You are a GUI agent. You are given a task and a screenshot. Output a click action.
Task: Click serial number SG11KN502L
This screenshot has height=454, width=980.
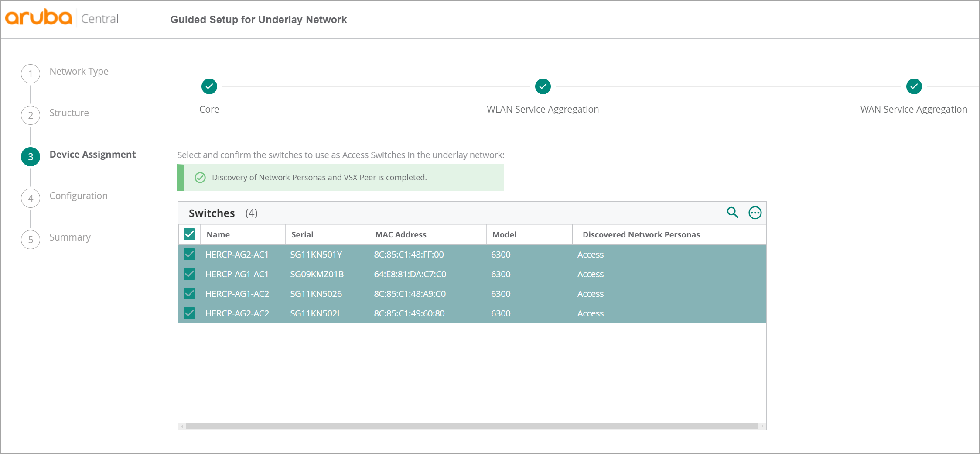pos(316,313)
